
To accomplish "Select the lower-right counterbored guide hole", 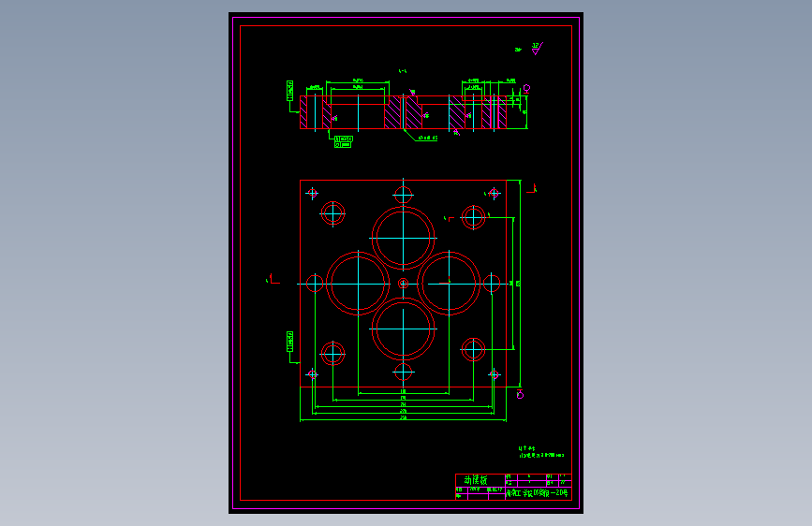I will point(473,349).
